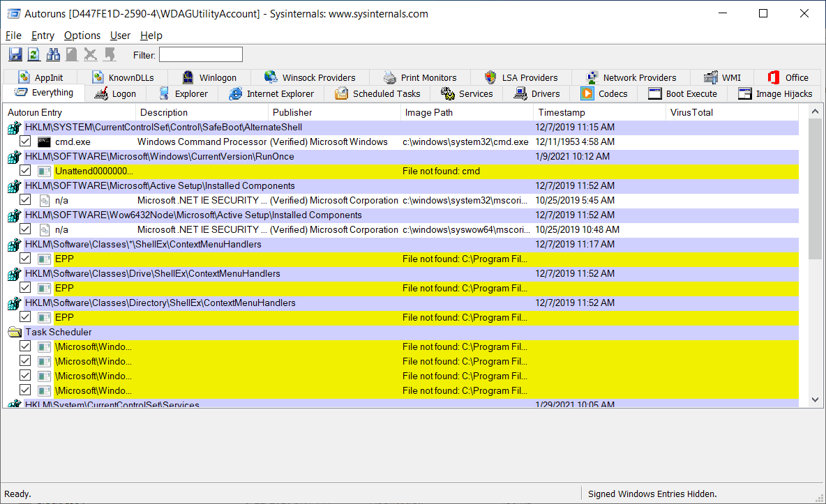Open the Help menu

(x=151, y=36)
